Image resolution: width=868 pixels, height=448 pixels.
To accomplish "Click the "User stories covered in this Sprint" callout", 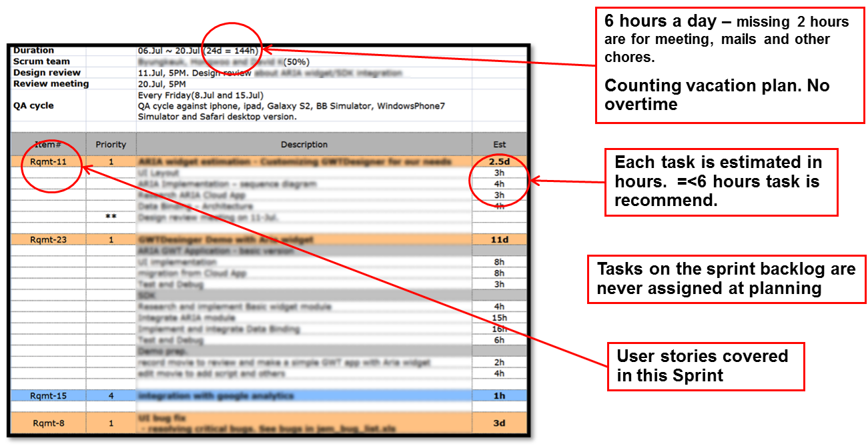I will coord(705,366).
